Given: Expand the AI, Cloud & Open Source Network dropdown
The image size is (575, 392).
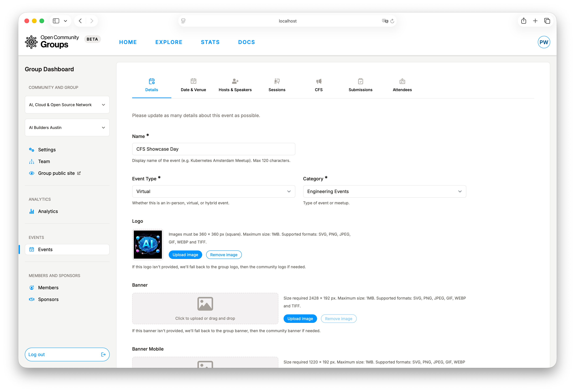Looking at the screenshot, I should [x=67, y=105].
